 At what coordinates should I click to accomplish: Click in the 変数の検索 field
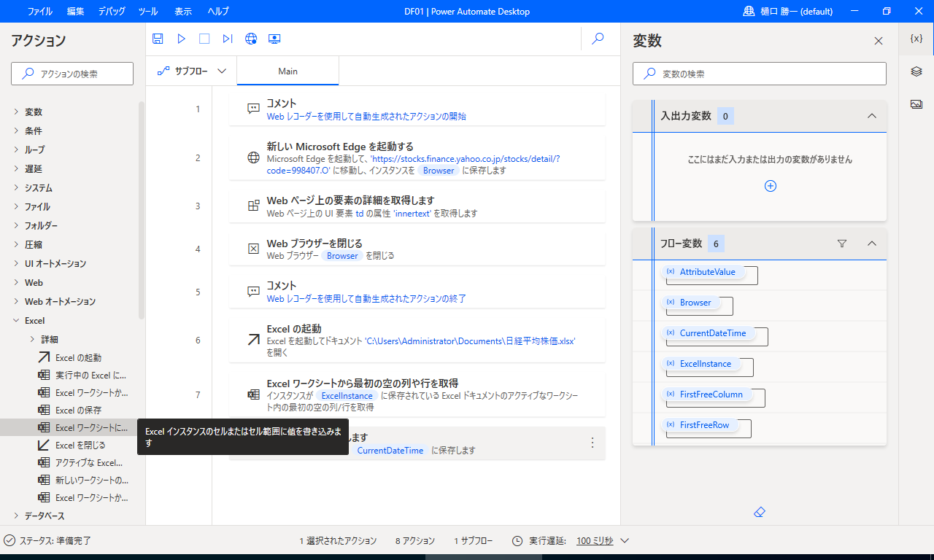point(760,74)
